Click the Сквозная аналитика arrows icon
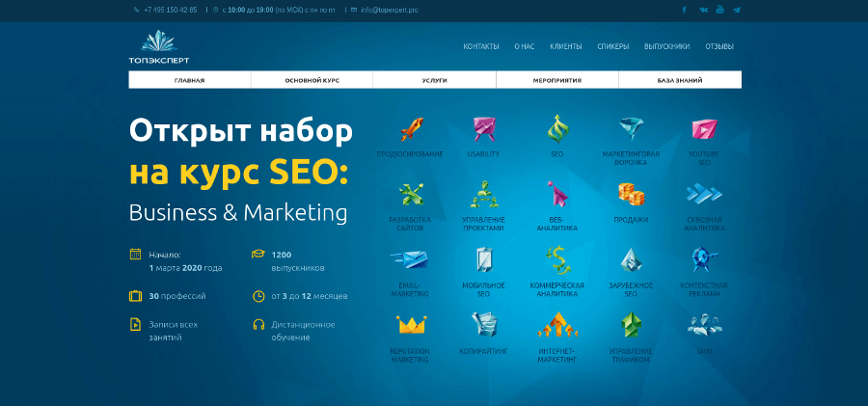The height and width of the screenshot is (406, 868). (x=704, y=194)
